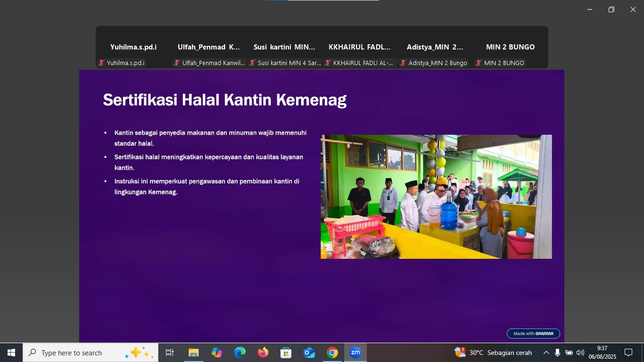This screenshot has height=362, width=644.
Task: Open the notification center icon
Action: [x=628, y=353]
